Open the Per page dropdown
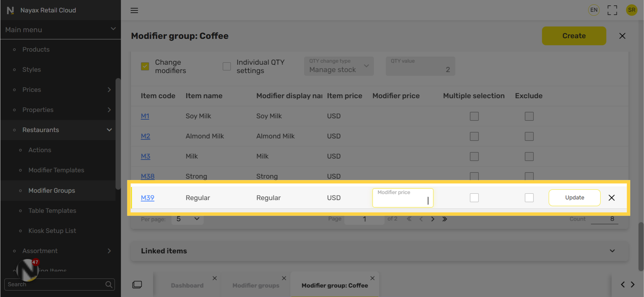 tap(187, 219)
